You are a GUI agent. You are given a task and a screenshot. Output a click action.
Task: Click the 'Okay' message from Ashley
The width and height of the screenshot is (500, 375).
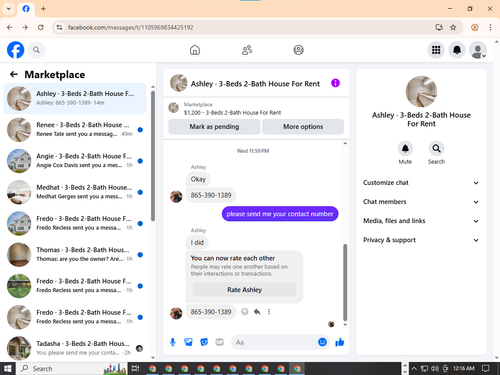point(198,179)
